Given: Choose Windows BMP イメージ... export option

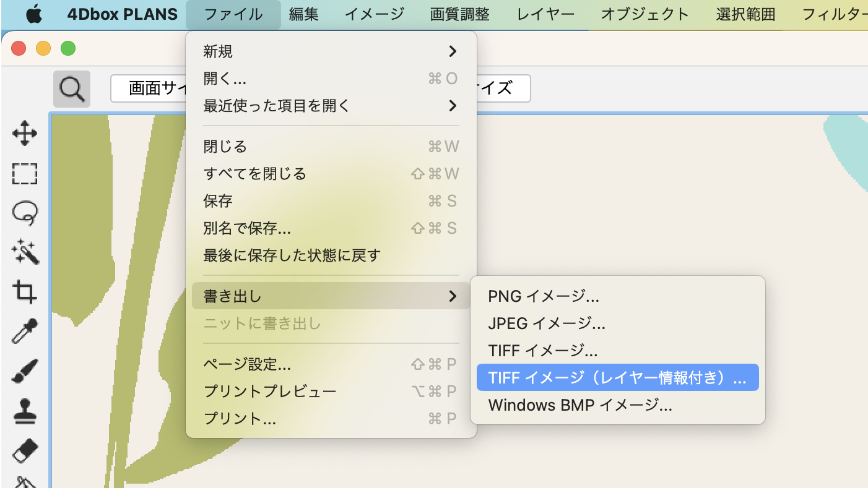Looking at the screenshot, I should click(579, 405).
